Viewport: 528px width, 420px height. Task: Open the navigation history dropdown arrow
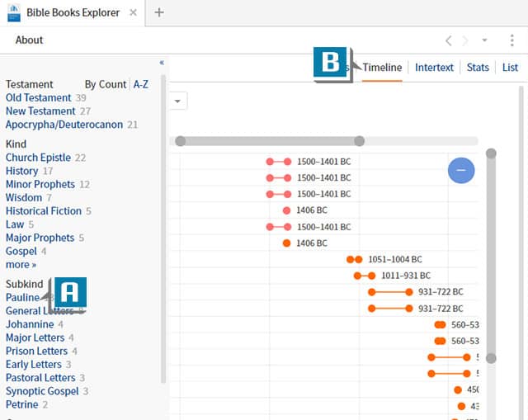(x=485, y=40)
